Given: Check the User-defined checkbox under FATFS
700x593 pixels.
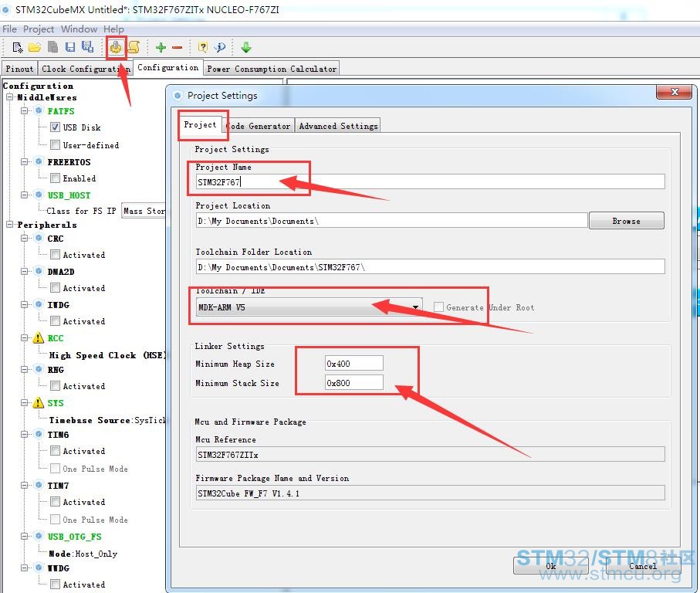Looking at the screenshot, I should pyautogui.click(x=55, y=144).
